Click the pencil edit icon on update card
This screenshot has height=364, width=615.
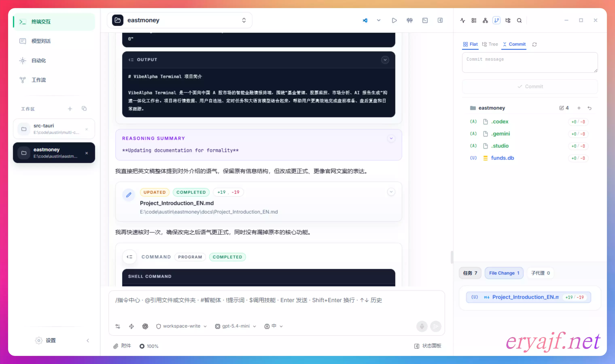(x=128, y=195)
